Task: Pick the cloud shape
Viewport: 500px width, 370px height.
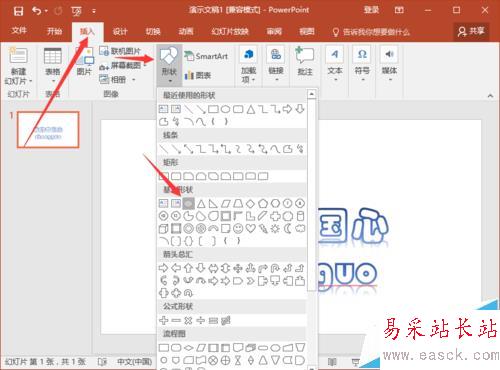Action: (x=300, y=229)
